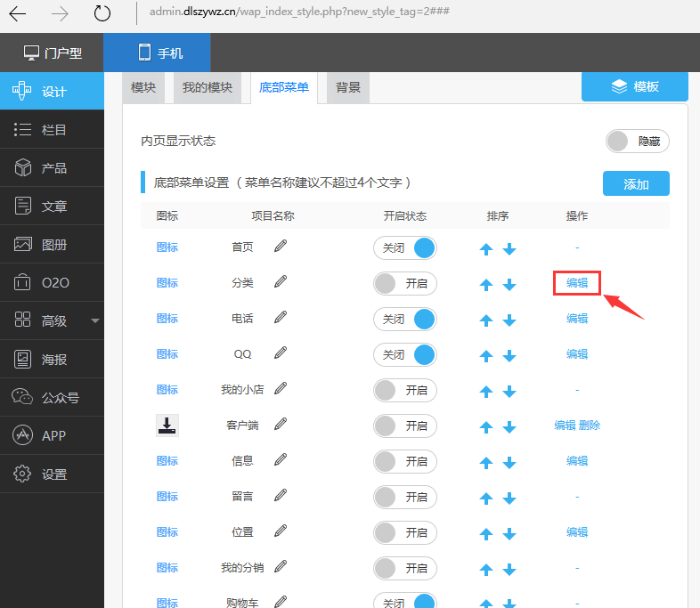Move 信息 down with the down arrow
Viewport: 700px width, 608px height.
(509, 463)
